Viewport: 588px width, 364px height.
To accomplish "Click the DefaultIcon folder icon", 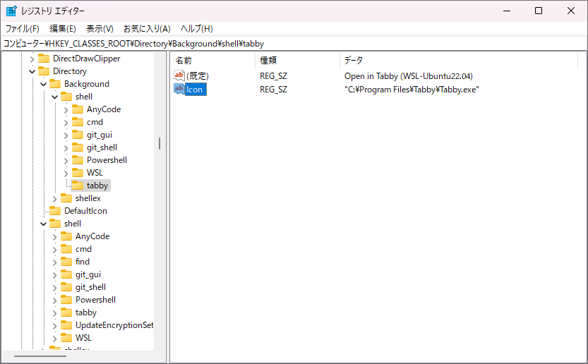I will (55, 211).
